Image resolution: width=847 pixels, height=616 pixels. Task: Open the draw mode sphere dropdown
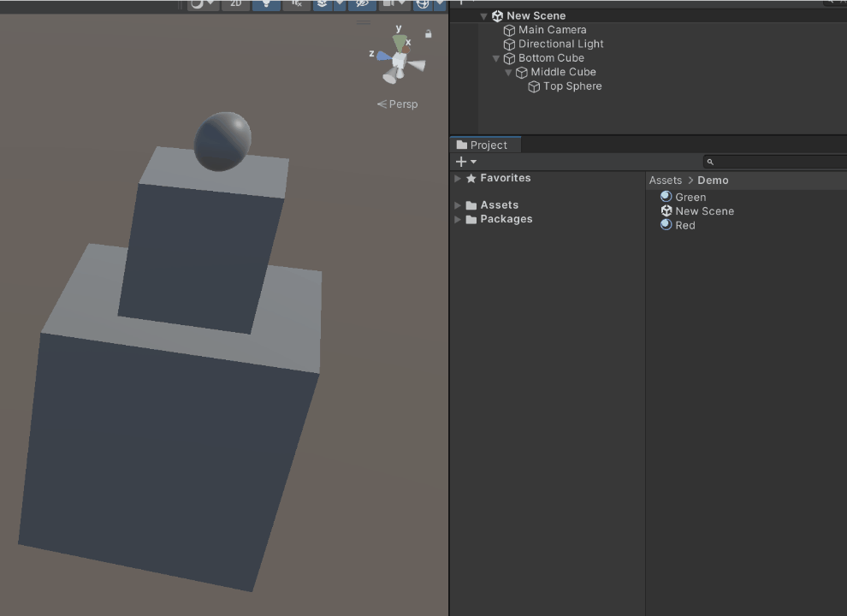tap(203, 4)
